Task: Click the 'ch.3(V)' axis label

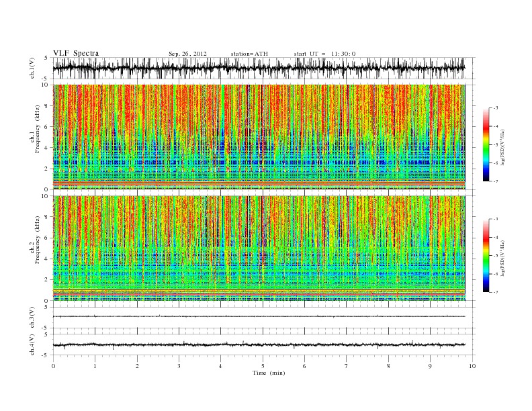Action: coord(33,318)
